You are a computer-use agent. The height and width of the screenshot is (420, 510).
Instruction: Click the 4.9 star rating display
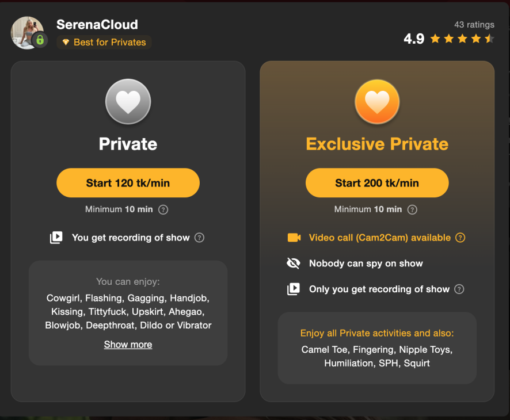[x=449, y=39]
